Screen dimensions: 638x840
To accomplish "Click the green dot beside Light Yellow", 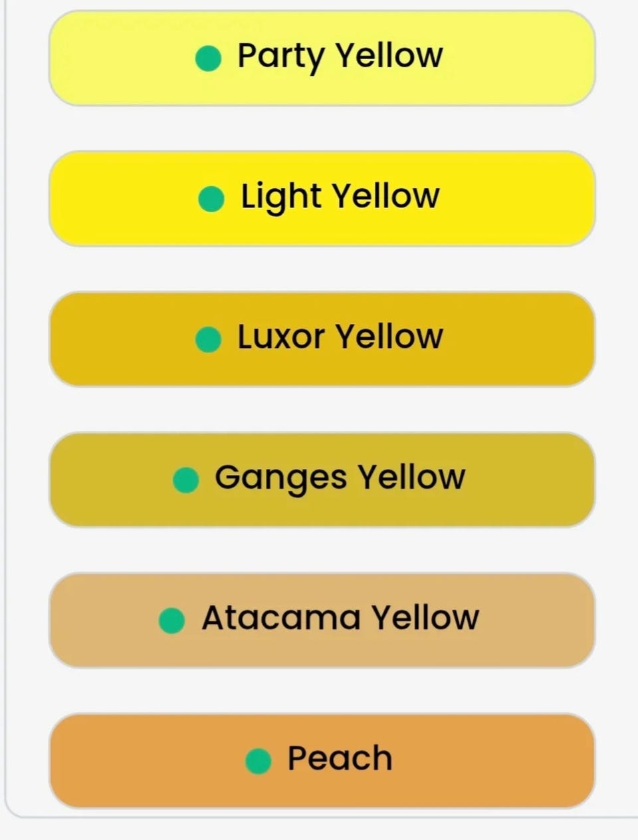I will pyautogui.click(x=211, y=199).
